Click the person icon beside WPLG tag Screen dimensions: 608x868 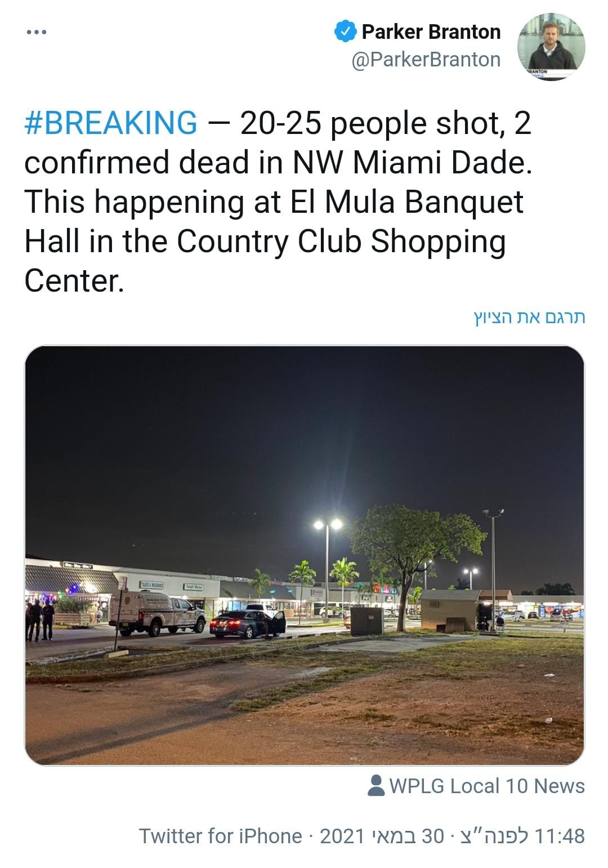(x=375, y=785)
